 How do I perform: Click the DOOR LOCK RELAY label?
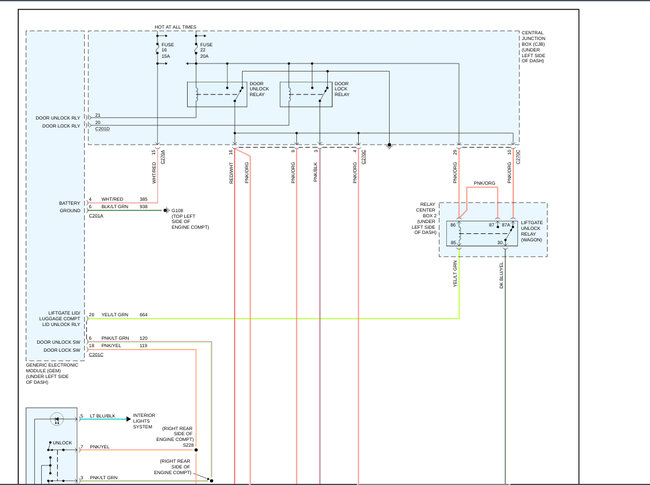[342, 89]
